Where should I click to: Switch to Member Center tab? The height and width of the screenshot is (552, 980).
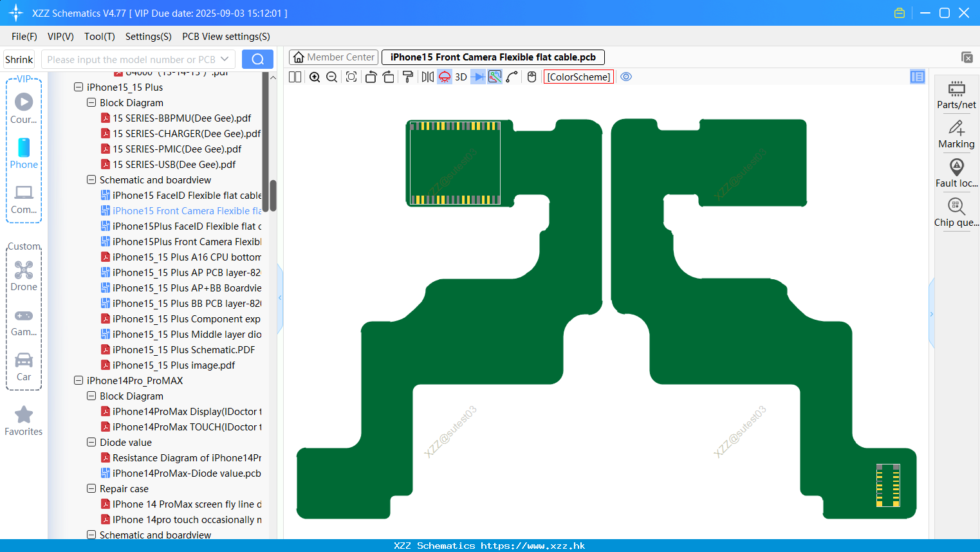point(334,57)
